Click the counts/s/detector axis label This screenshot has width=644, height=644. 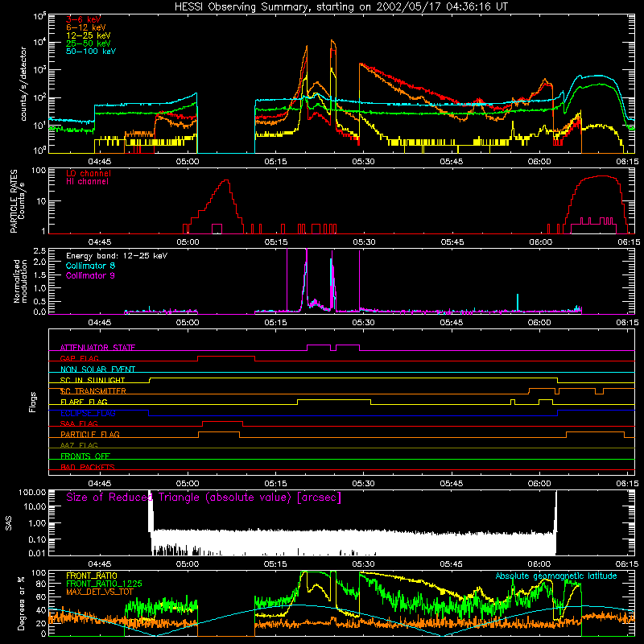[x=23, y=84]
